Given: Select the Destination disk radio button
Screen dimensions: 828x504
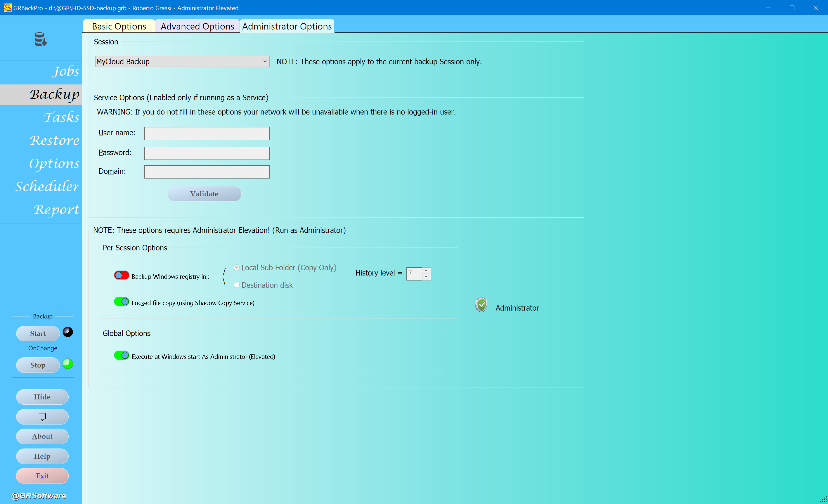Looking at the screenshot, I should (x=237, y=285).
